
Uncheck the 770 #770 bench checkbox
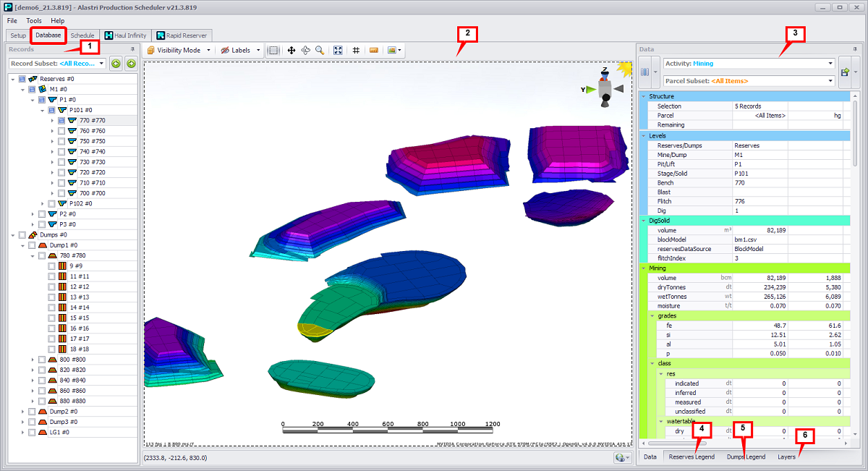point(62,121)
